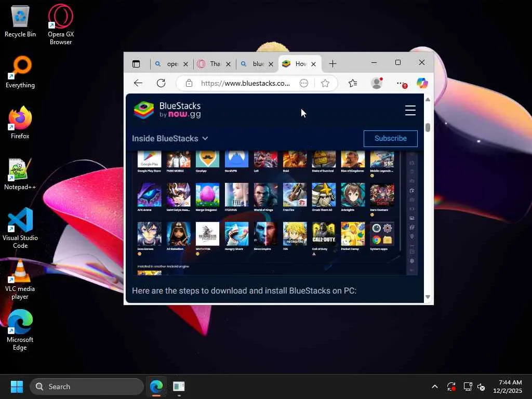The image size is (532, 399).
Task: Click the page scroll up arrow
Action: click(x=428, y=99)
